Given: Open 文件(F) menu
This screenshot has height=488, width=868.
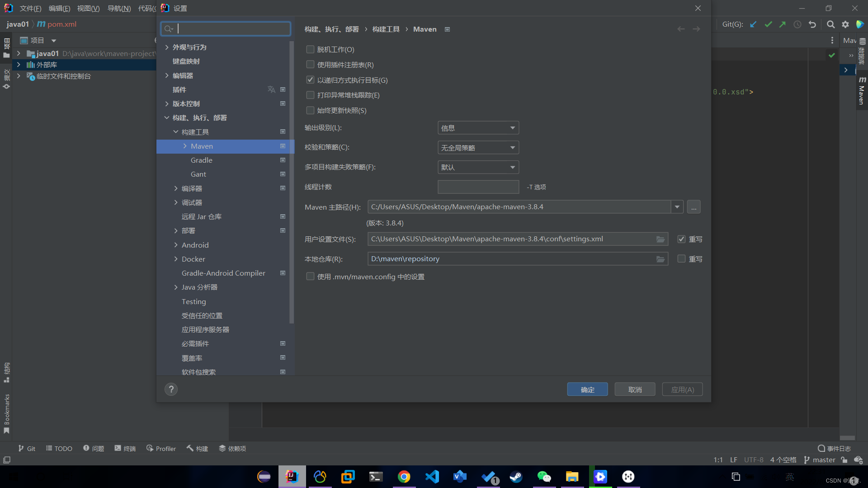Looking at the screenshot, I should tap(30, 8).
